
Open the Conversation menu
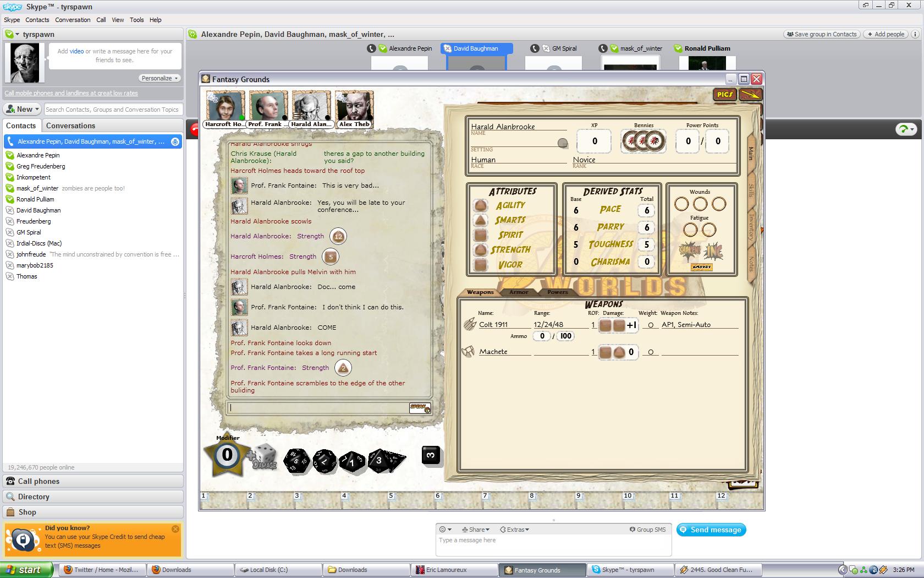[x=73, y=20]
